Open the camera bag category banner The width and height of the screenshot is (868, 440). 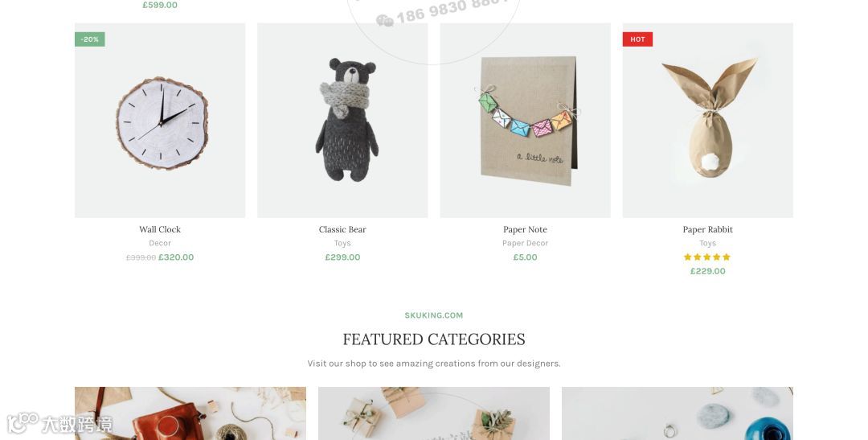pyautogui.click(x=190, y=413)
